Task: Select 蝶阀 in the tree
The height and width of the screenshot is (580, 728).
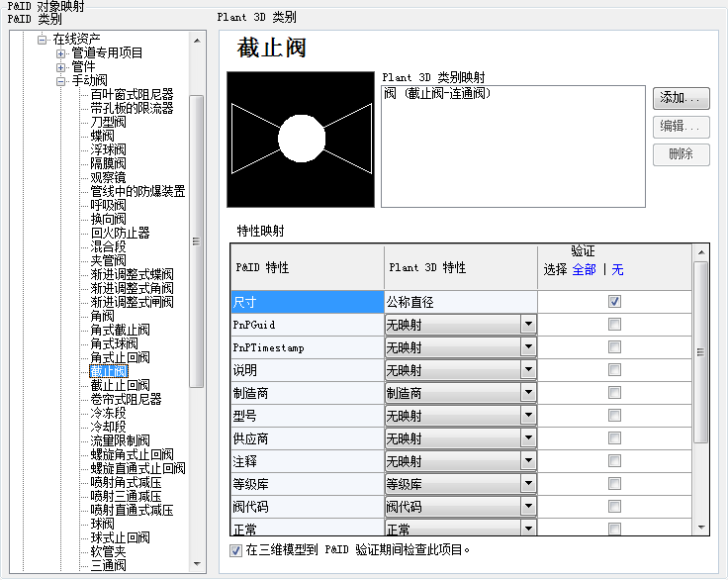Action: [102, 137]
